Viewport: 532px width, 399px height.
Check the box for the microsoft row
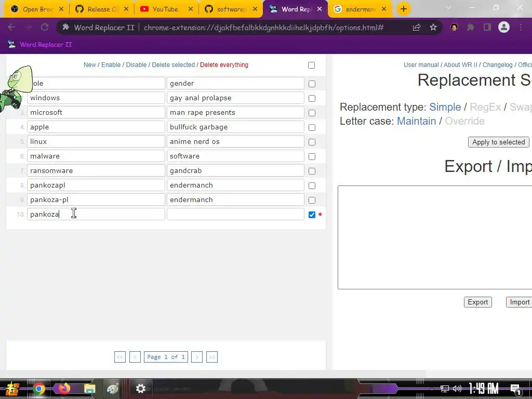coord(312,113)
